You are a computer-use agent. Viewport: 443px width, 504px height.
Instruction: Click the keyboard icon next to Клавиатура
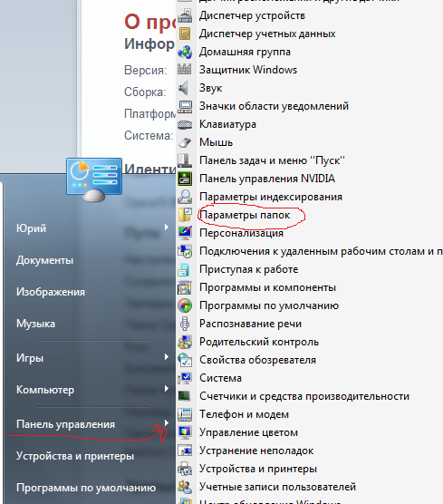pos(185,125)
